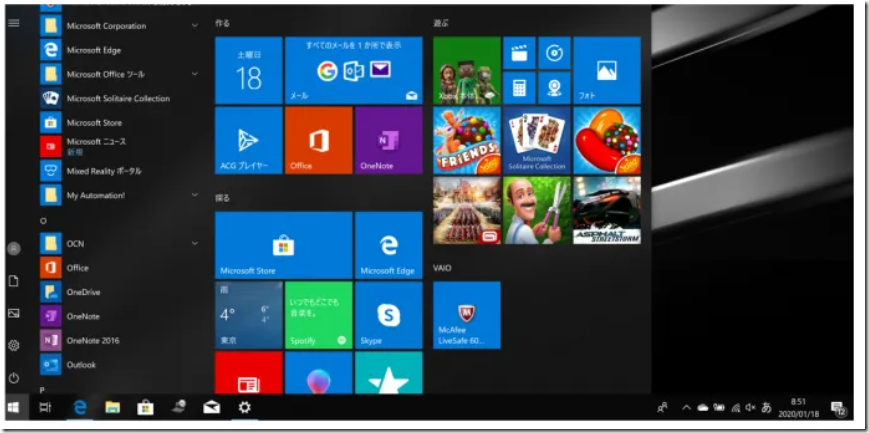Expand the My Automation! folder chevron

click(x=195, y=195)
